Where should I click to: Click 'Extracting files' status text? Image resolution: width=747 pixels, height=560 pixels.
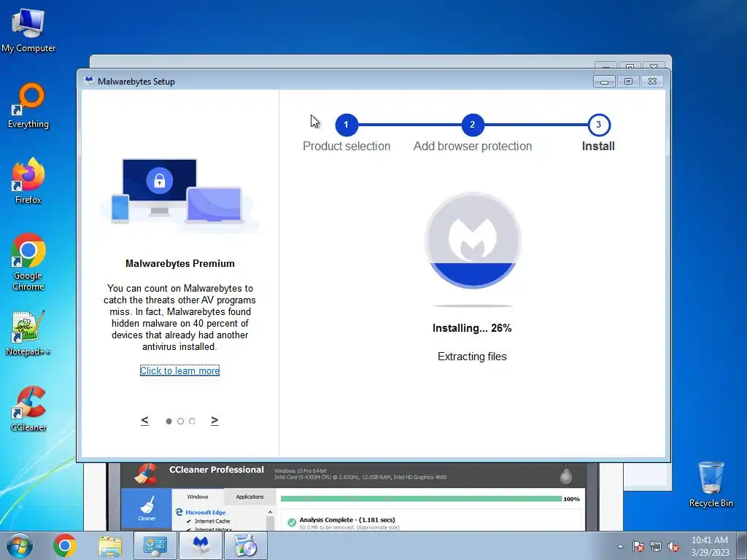[472, 357]
